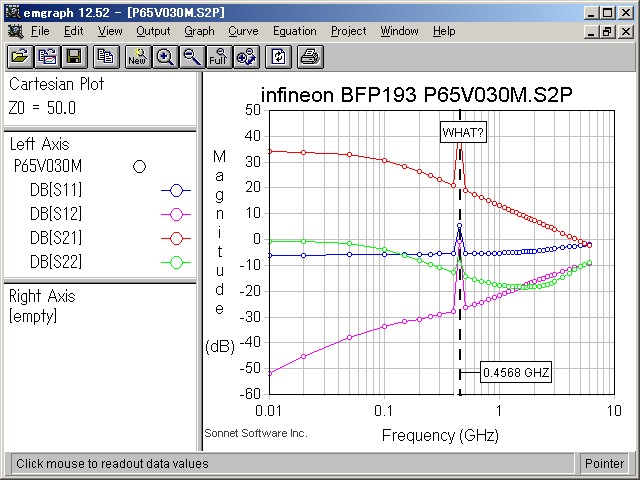Image resolution: width=640 pixels, height=480 pixels.
Task: Click magenta DB[S12] line symbol swatch
Action: [x=176, y=214]
